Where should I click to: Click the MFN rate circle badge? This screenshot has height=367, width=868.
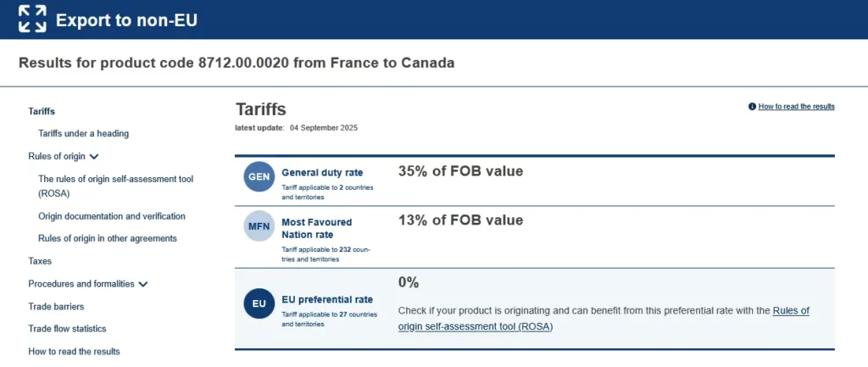pos(259,226)
